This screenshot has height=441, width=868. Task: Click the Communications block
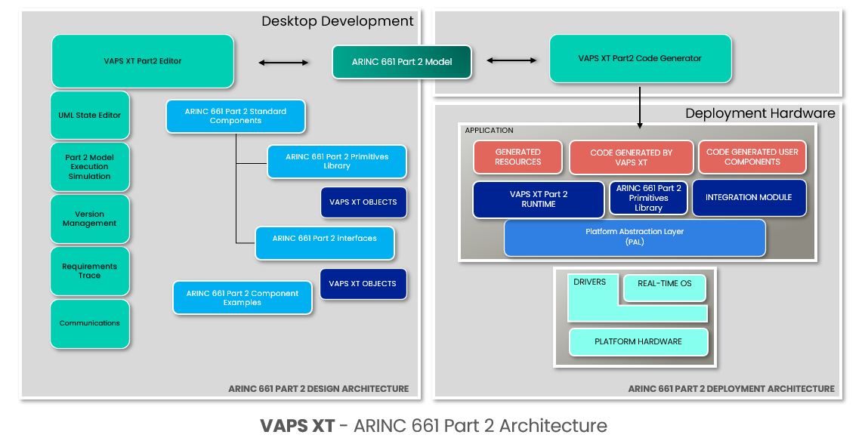pyautogui.click(x=89, y=323)
